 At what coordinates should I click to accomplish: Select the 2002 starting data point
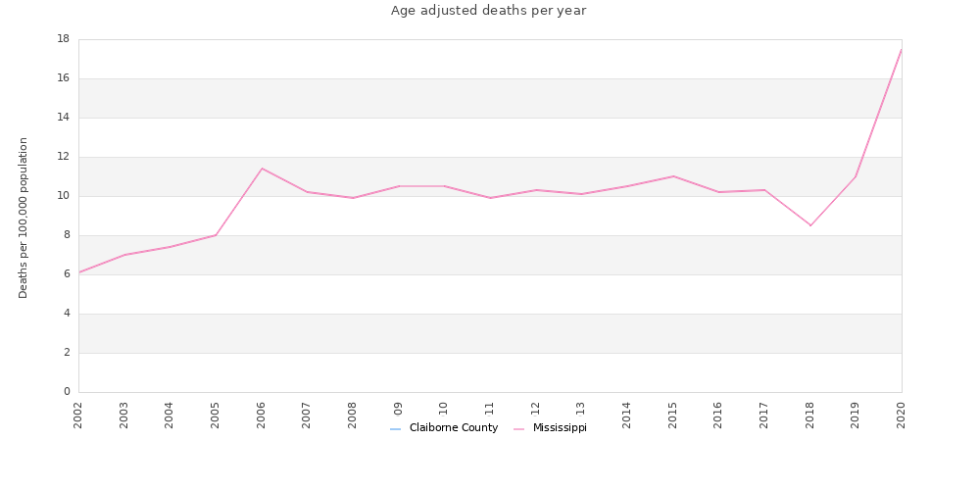pyautogui.click(x=79, y=272)
